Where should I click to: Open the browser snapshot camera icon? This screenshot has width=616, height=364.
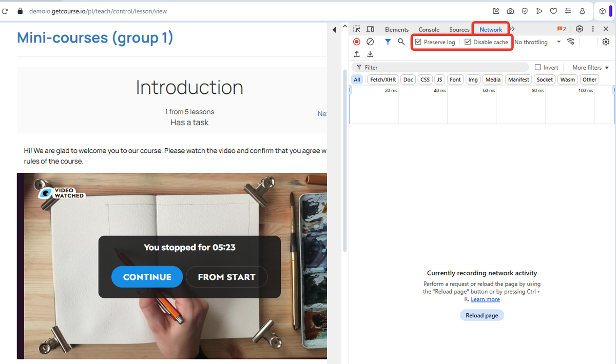coord(510,11)
